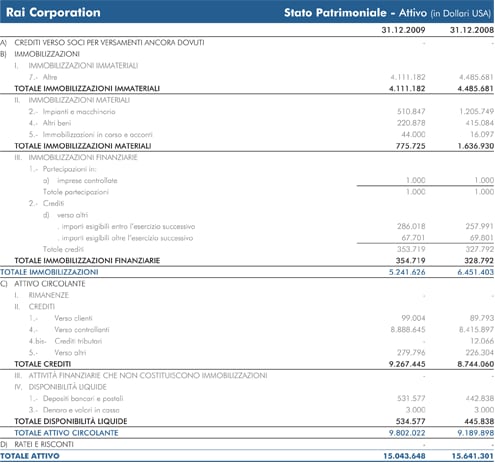This screenshot has height=467, width=495.
Task: Select the 31.12.2009 column header
Action: point(403,30)
